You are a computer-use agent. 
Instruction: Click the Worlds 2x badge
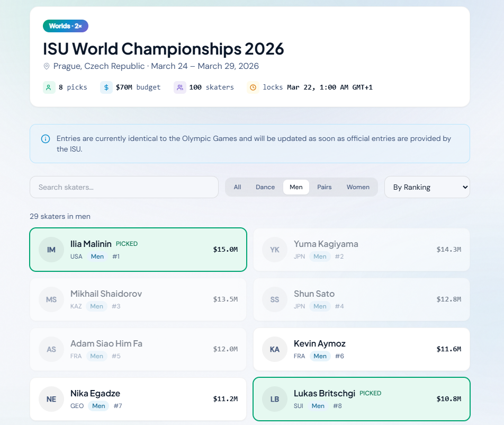[x=66, y=26]
